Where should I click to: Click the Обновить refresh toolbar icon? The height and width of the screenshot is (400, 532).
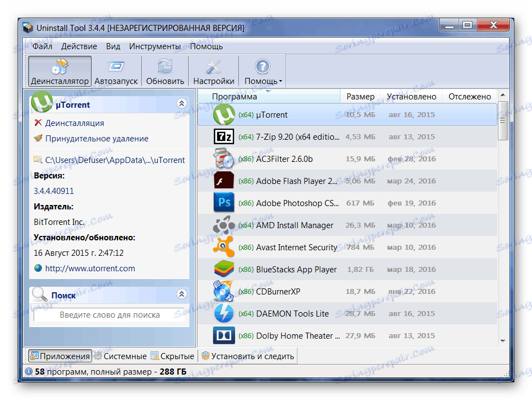click(x=165, y=66)
